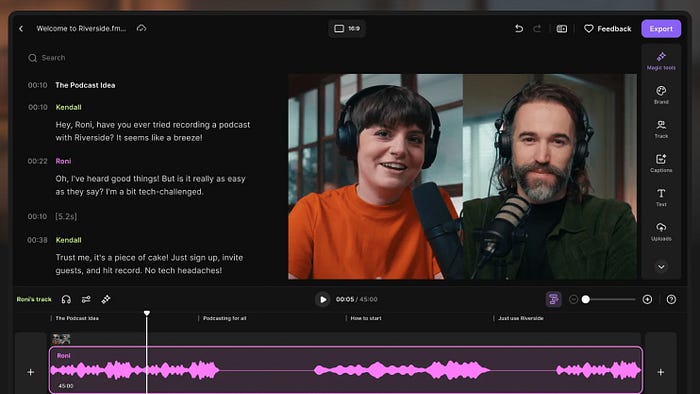Open the Captions tool
This screenshot has height=394, width=700.
point(661,163)
